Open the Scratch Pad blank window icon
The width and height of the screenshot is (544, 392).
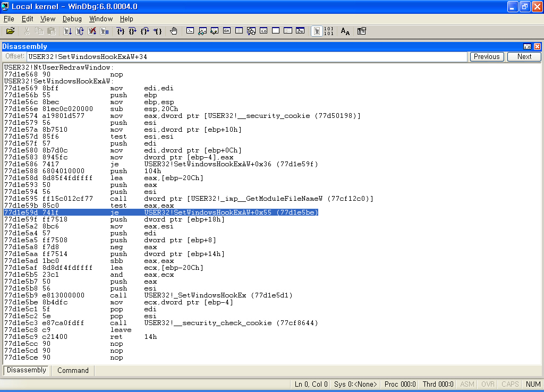(276, 31)
